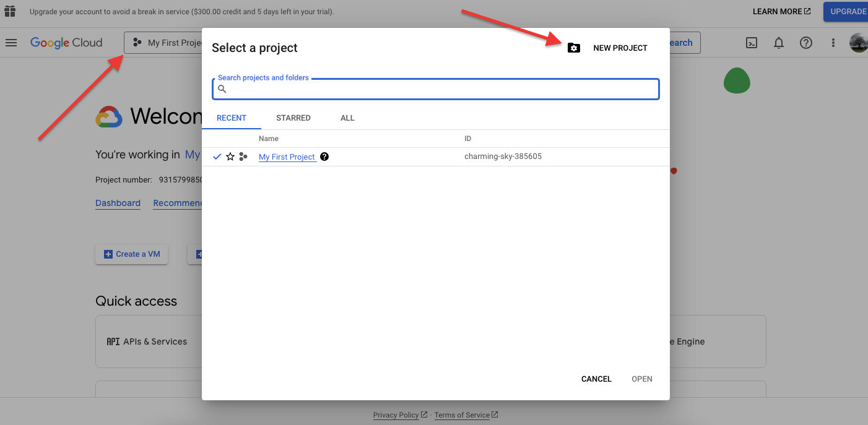Viewport: 868px width, 425px height.
Task: Click the CANCEL button
Action: [596, 379]
